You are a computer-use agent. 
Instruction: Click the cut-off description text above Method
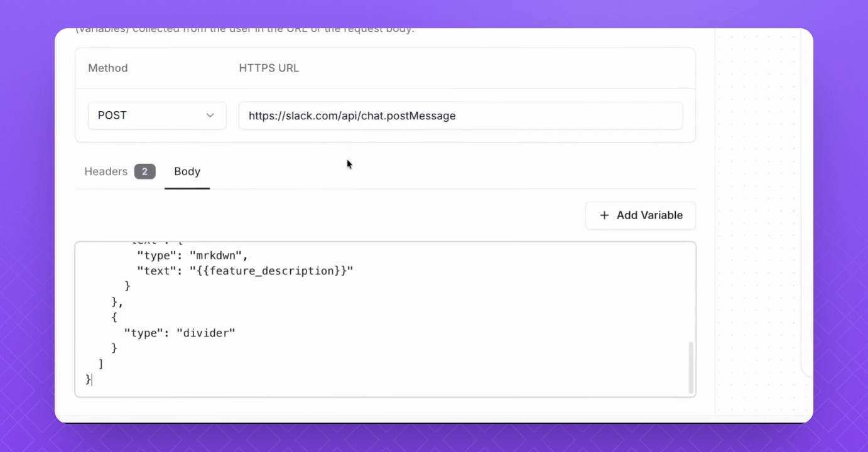(245, 31)
